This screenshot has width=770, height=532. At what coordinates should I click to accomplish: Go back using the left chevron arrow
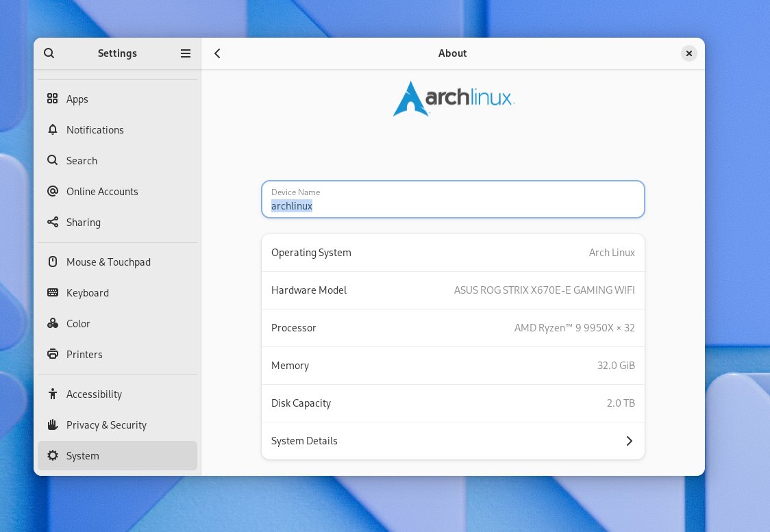click(218, 53)
